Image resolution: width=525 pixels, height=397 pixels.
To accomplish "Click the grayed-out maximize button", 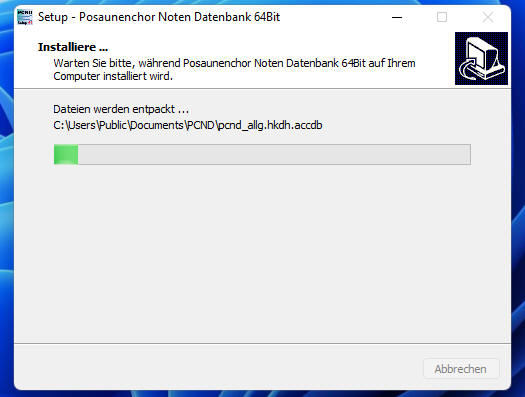I will click(x=442, y=17).
